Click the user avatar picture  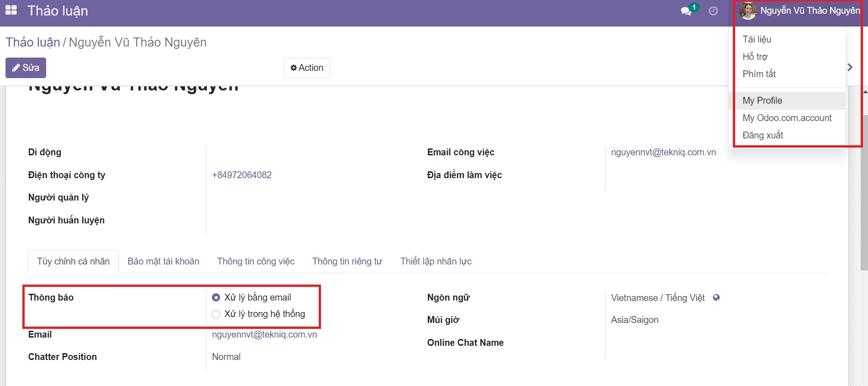point(747,11)
